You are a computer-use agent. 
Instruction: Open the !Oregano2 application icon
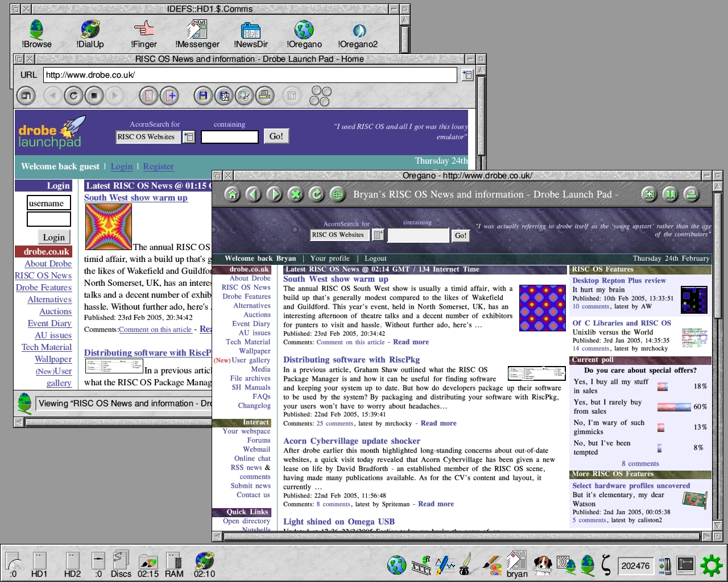tap(358, 34)
